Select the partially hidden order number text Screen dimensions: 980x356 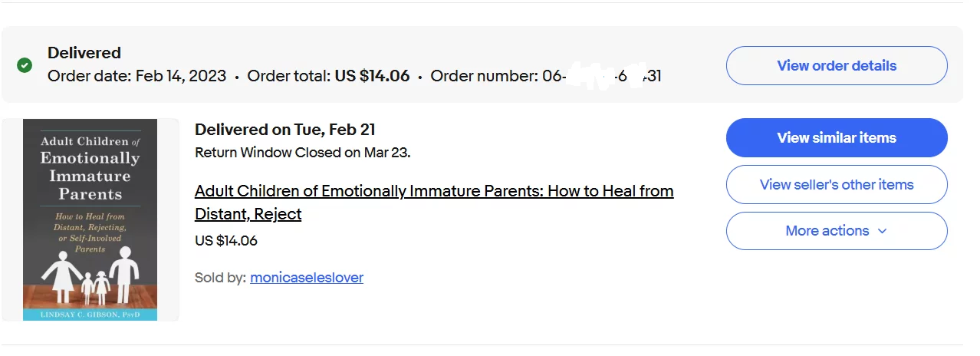coord(546,76)
